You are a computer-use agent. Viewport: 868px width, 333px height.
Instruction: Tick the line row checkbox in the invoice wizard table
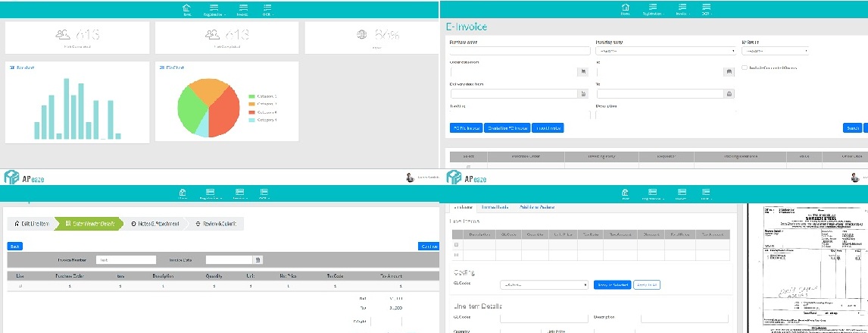20,286
